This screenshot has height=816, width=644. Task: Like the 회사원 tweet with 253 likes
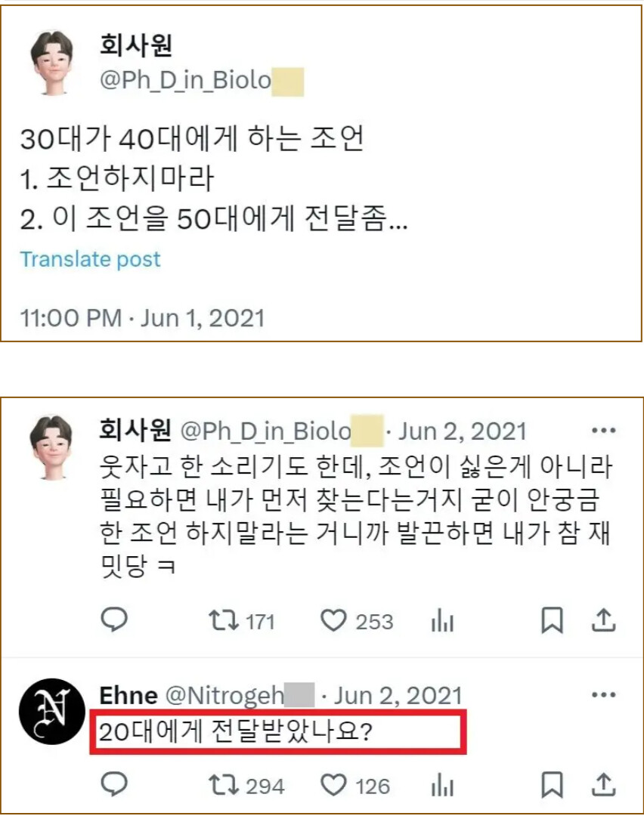357,621
